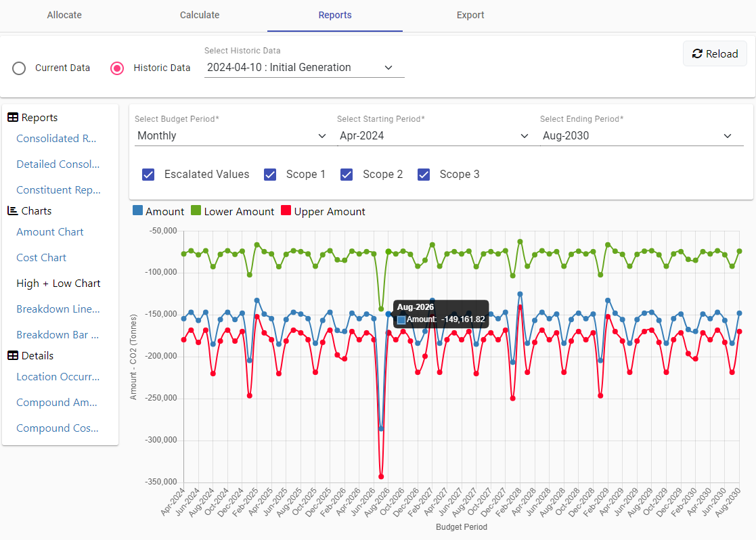Toggle the green Lower Amount legend swatch
Screen dimensions: 756x540
[x=196, y=210]
